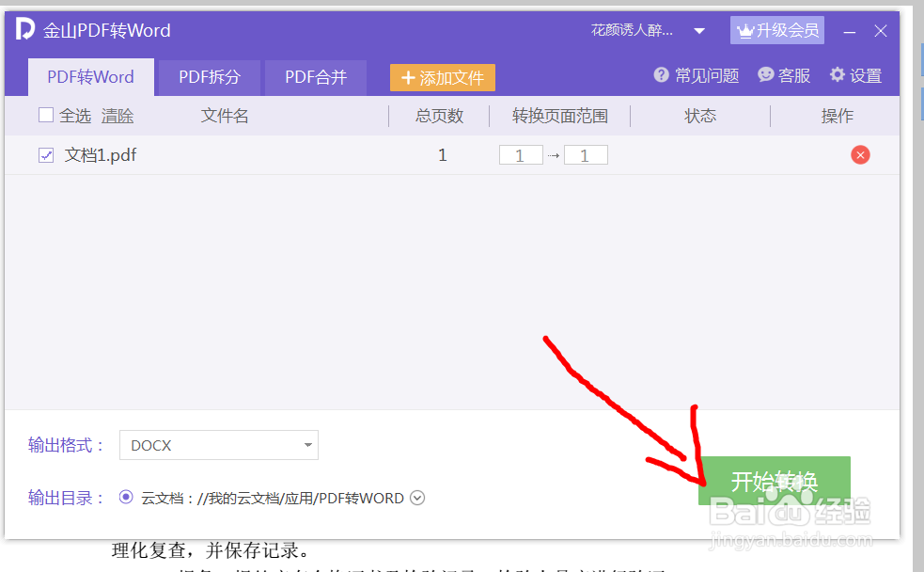Expand the output directory chevron dropdown
The image size is (924, 572).
coord(417,498)
